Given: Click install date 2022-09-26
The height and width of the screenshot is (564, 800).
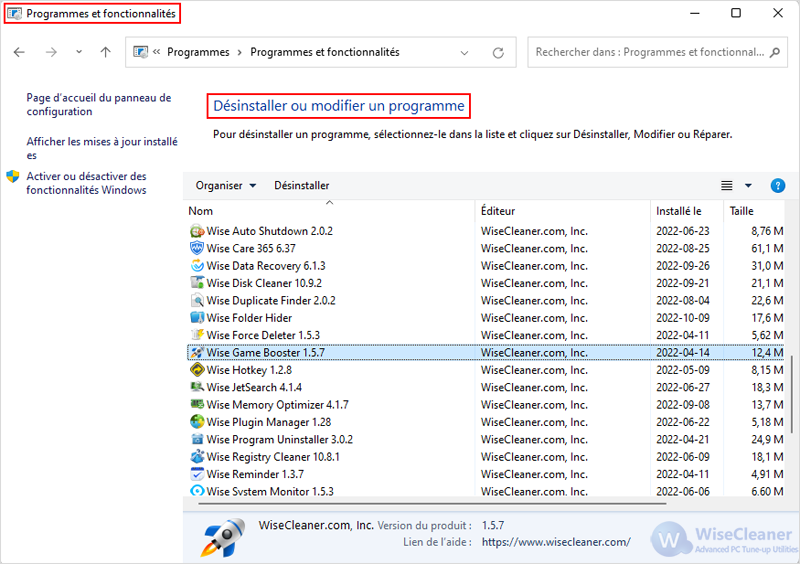Looking at the screenshot, I should (683, 266).
